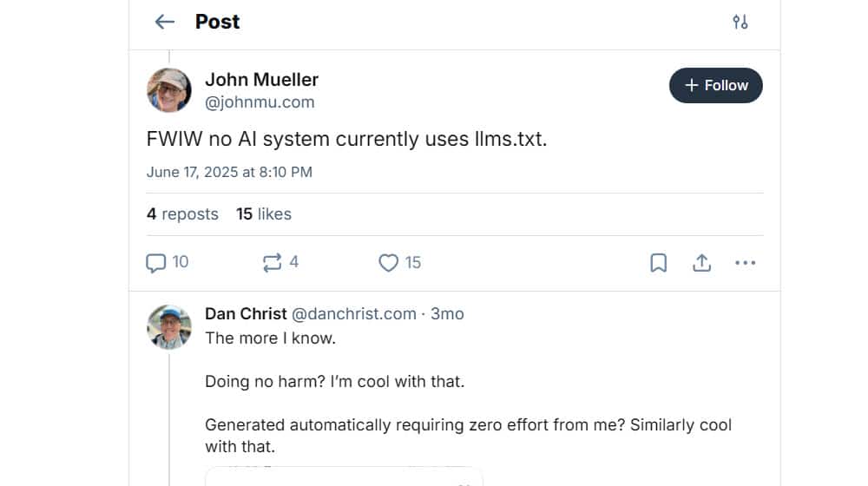
Task: Click the Dan Christ name link
Action: point(246,313)
